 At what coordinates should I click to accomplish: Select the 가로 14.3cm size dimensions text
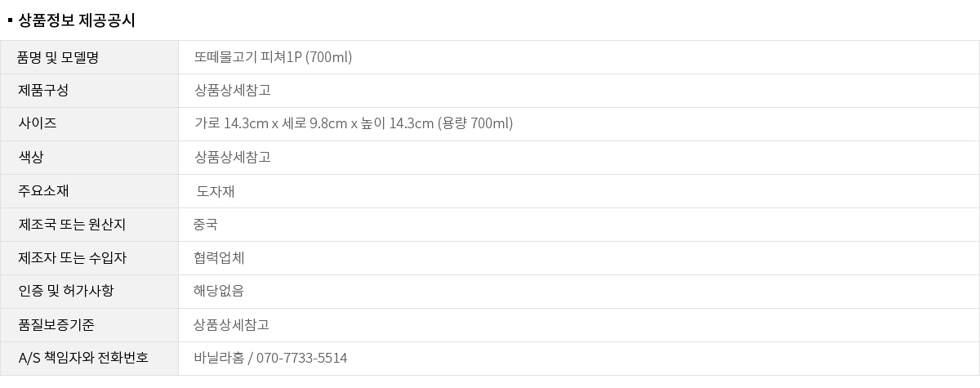353,124
